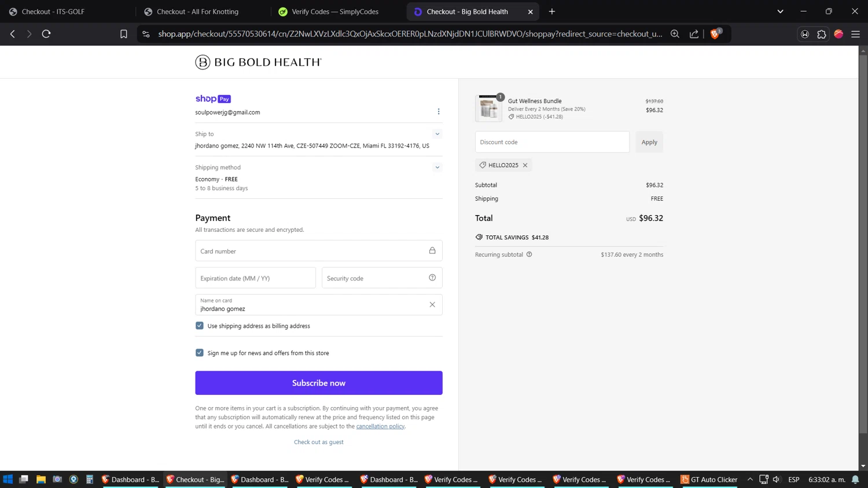Clear the Name on card field

tap(432, 305)
